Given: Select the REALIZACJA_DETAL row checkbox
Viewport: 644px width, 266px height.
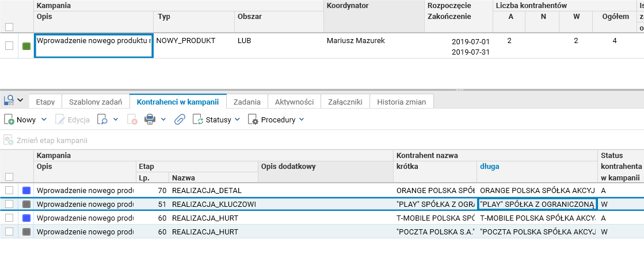Looking at the screenshot, I should click(9, 190).
